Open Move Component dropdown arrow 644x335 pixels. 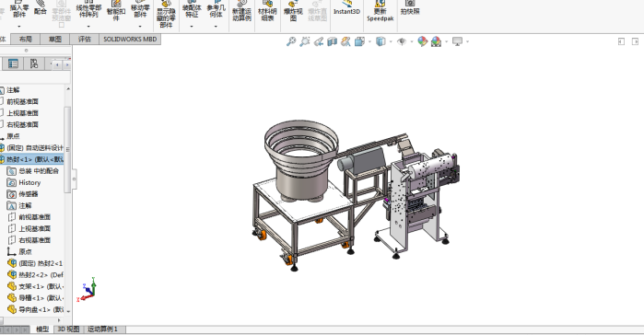(x=140, y=27)
